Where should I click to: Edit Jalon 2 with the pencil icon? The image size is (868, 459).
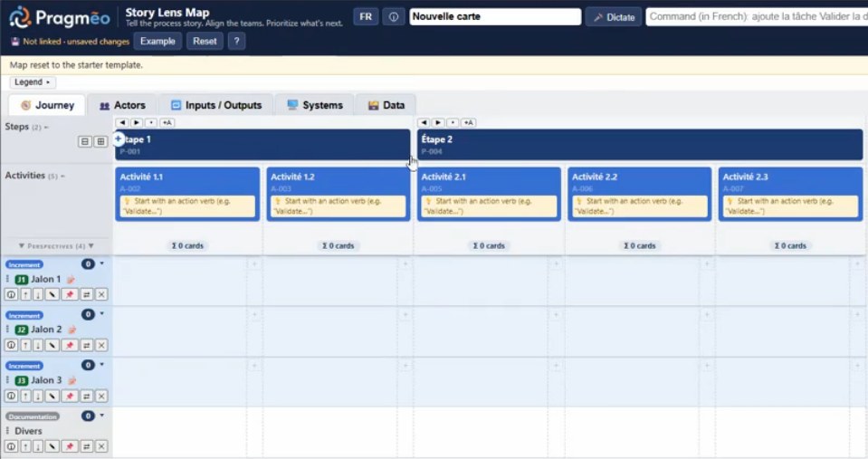point(52,346)
